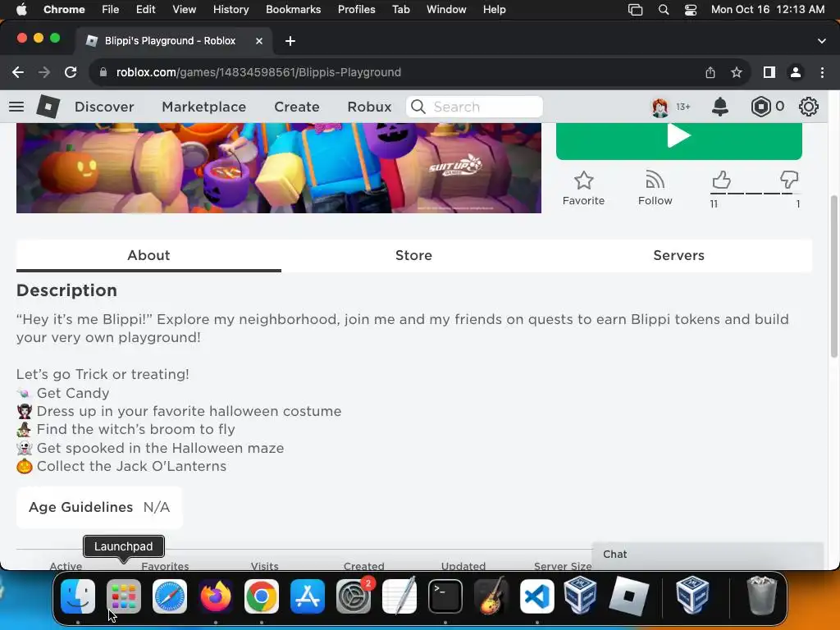Open the notifications bell
Viewport: 840px width, 630px height.
tap(720, 107)
